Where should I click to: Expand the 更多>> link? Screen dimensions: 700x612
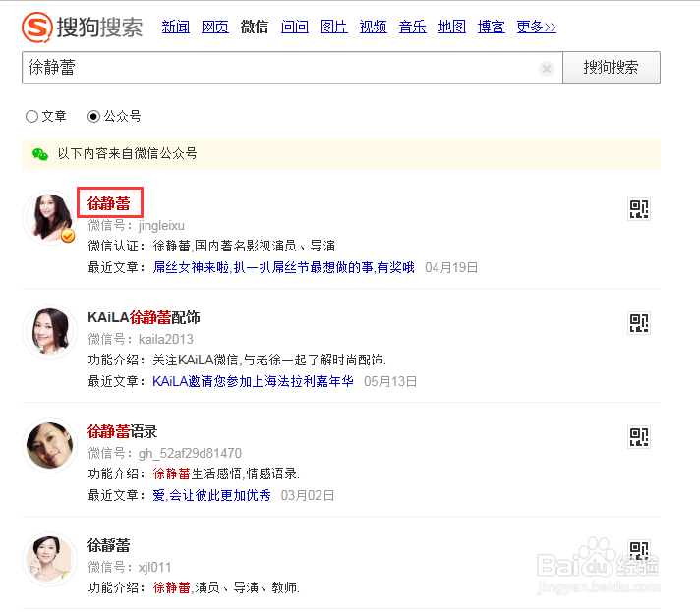[x=536, y=27]
